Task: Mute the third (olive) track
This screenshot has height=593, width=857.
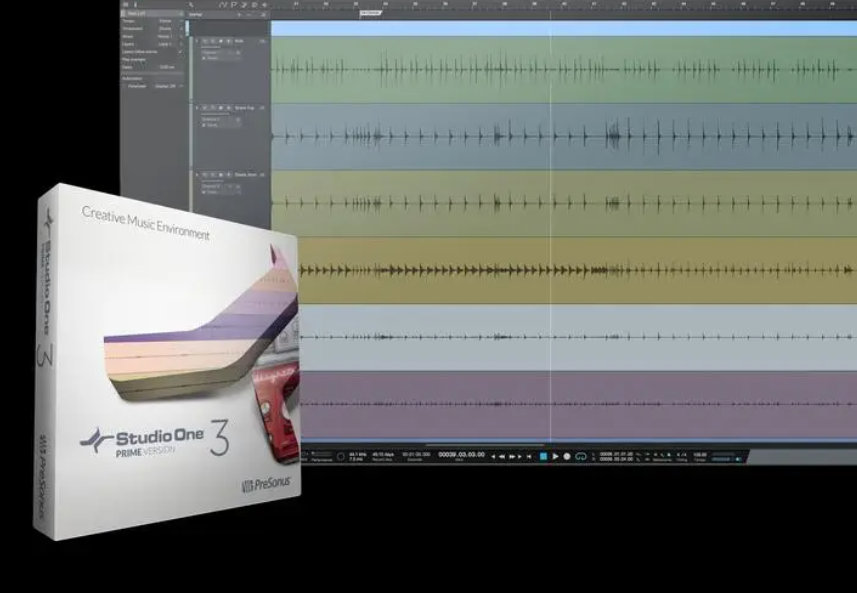Action: (204, 175)
